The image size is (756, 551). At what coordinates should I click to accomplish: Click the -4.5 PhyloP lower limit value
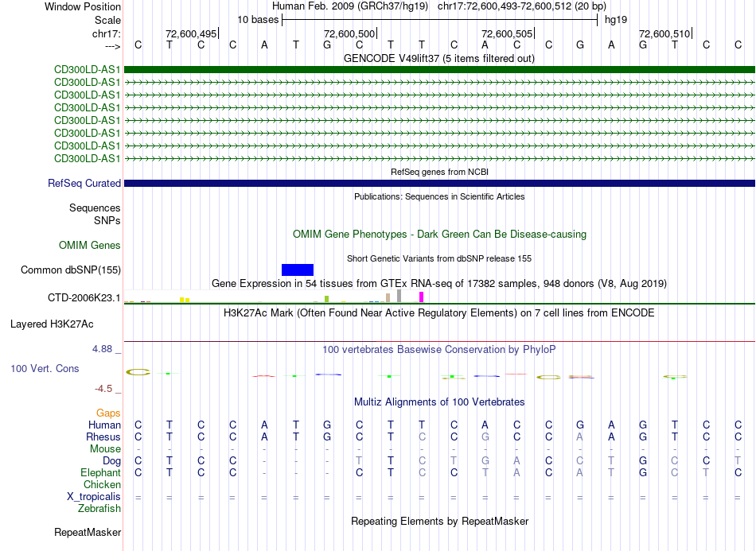(103, 389)
